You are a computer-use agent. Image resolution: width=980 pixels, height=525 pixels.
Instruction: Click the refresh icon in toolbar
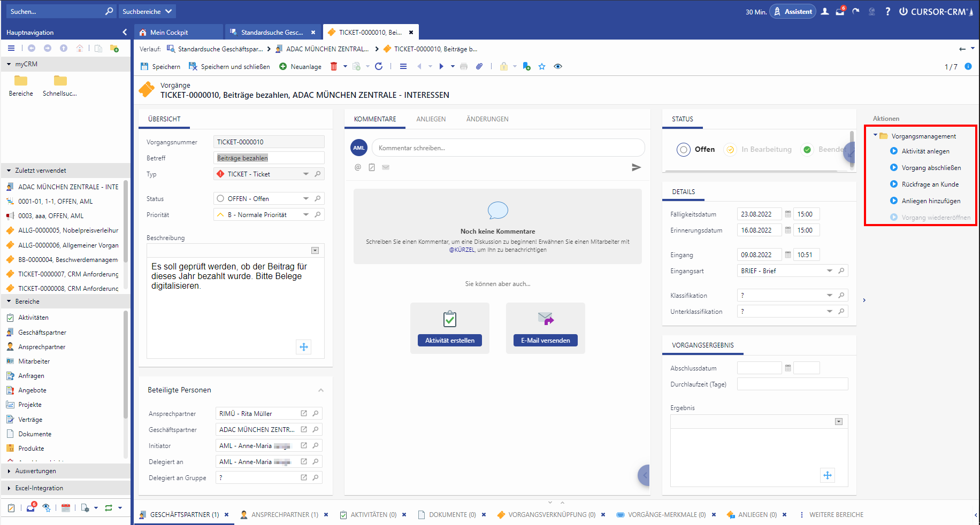coord(379,66)
